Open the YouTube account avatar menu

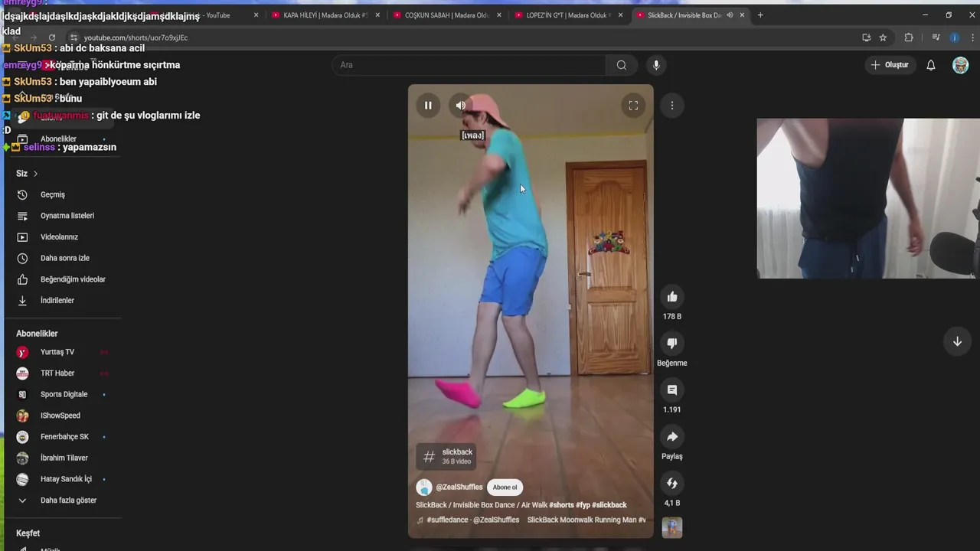960,65
